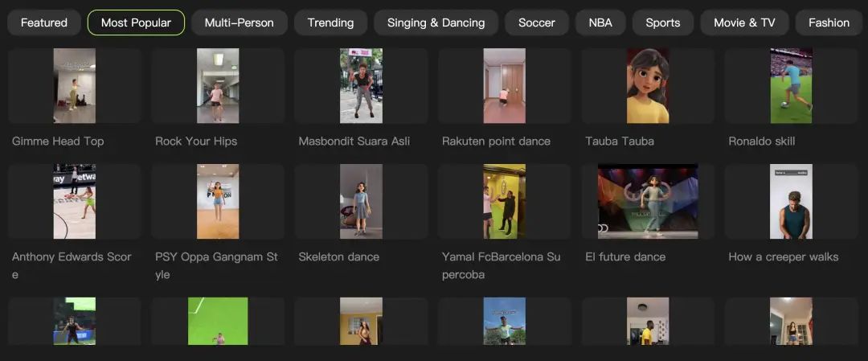Viewport: 868px width, 361px height.
Task: Open the Tauba Tauba cartoon girl thumbnail
Action: click(x=648, y=86)
